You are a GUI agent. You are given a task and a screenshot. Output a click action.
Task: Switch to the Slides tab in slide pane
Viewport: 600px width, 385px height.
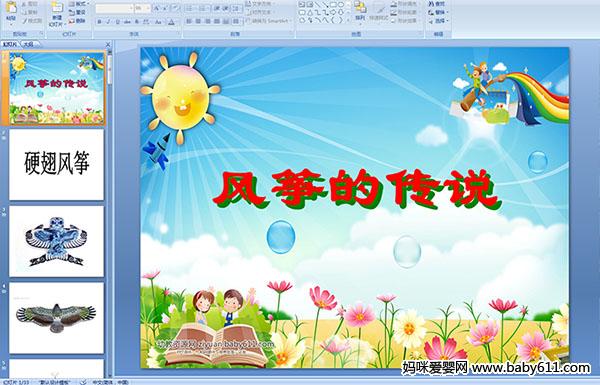coord(10,44)
